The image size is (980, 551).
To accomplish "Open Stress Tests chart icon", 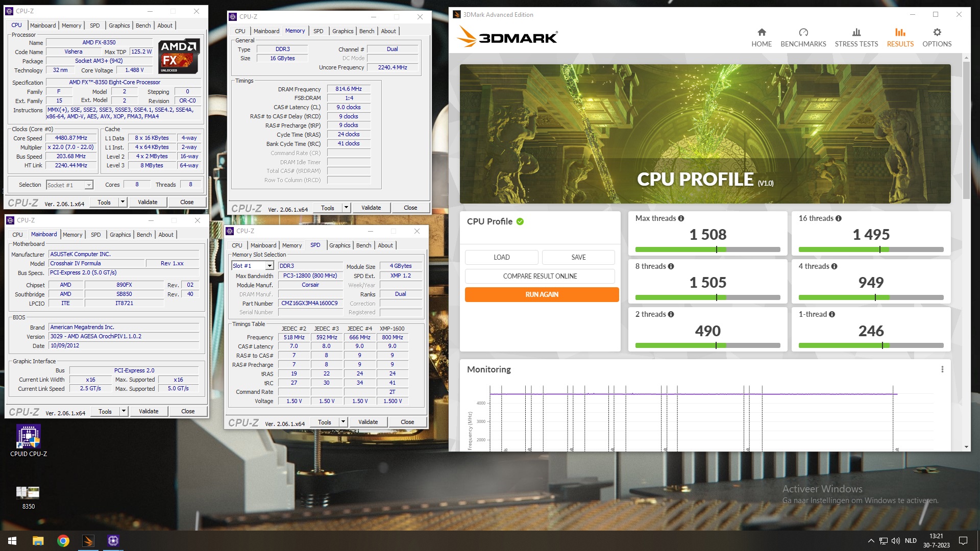I will [x=856, y=32].
